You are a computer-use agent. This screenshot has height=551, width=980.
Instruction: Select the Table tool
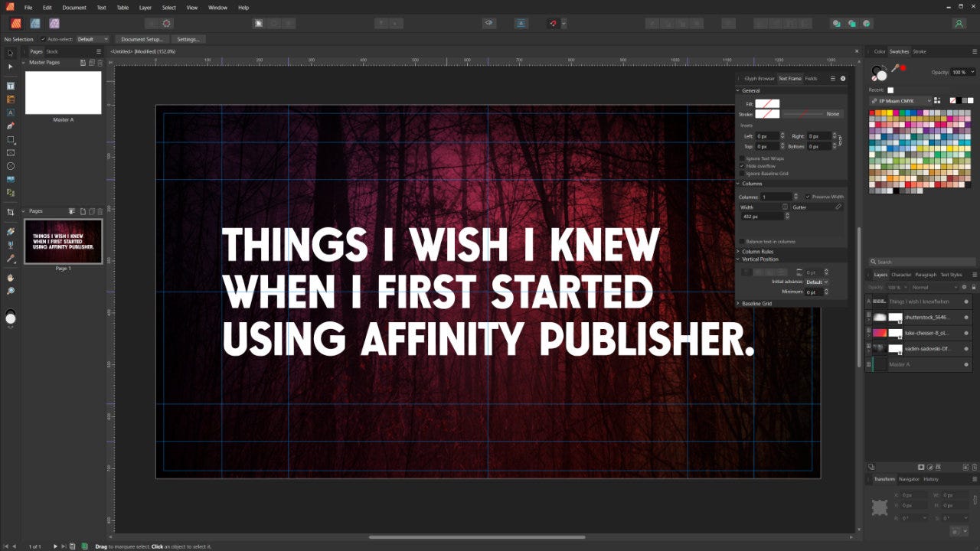[10, 98]
